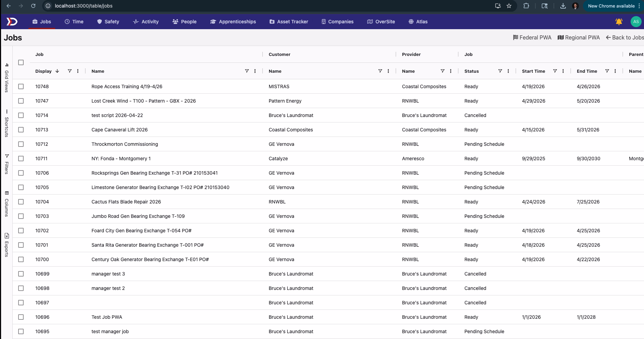
Task: Switch to the Safety tab
Action: click(108, 22)
